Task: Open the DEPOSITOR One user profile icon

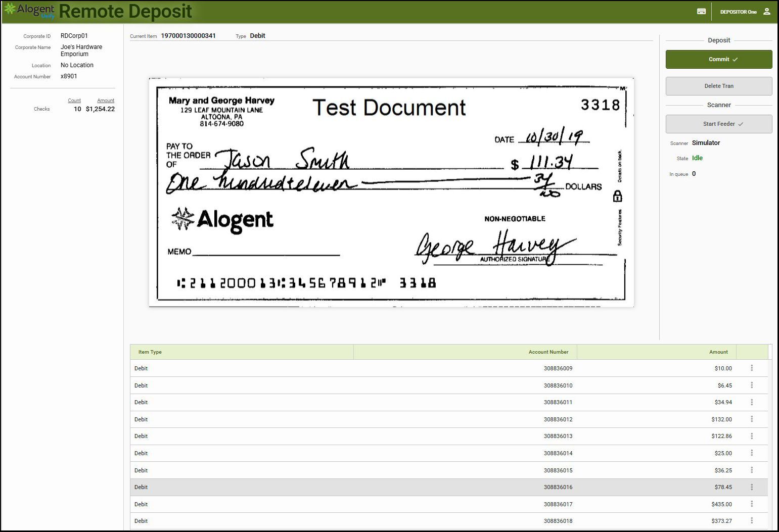Action: 766,12
